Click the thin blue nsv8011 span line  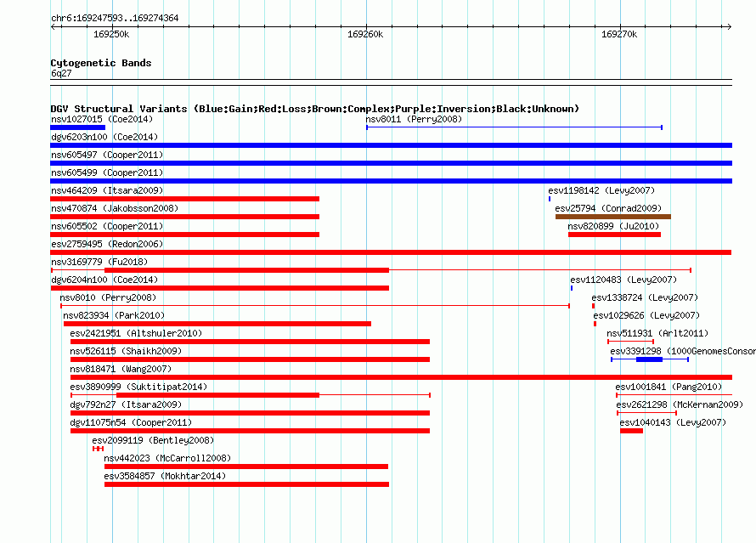pyautogui.click(x=515, y=127)
